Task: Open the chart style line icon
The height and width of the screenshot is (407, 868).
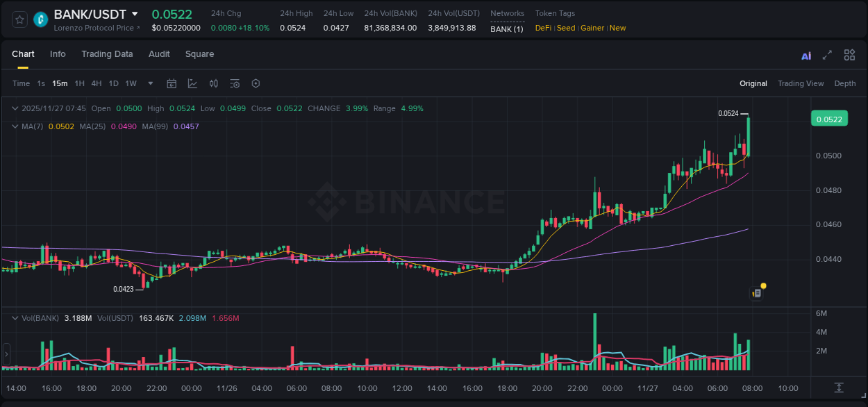Action: click(192, 83)
